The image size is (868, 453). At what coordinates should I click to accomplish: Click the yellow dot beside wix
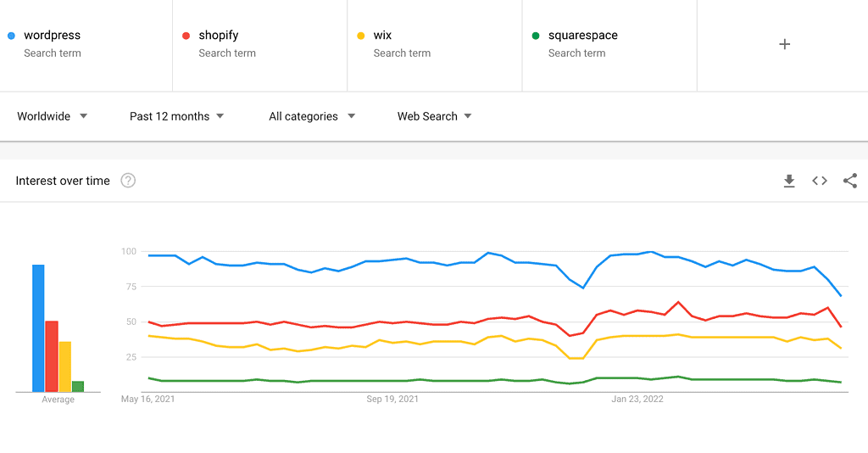[360, 36]
